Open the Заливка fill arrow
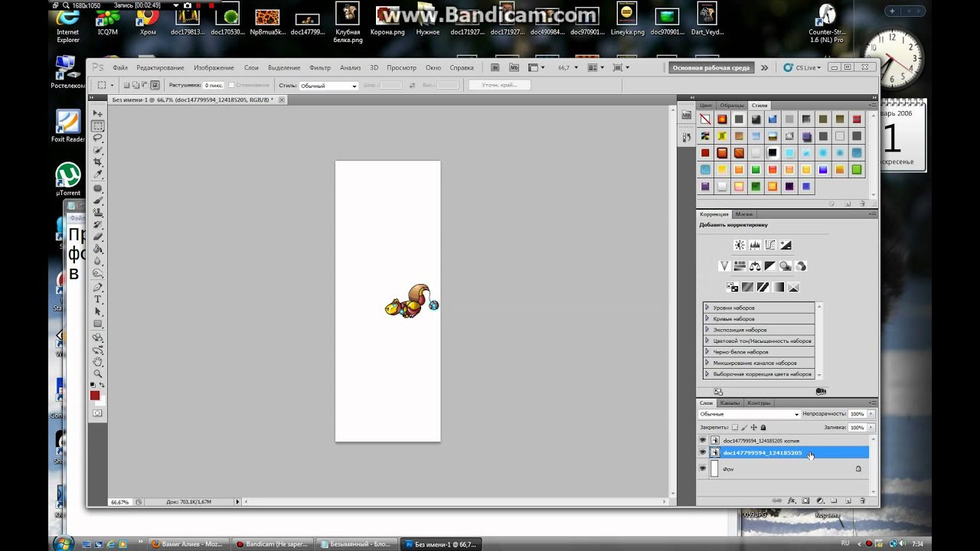Viewport: 980px width, 551px height. (870, 428)
